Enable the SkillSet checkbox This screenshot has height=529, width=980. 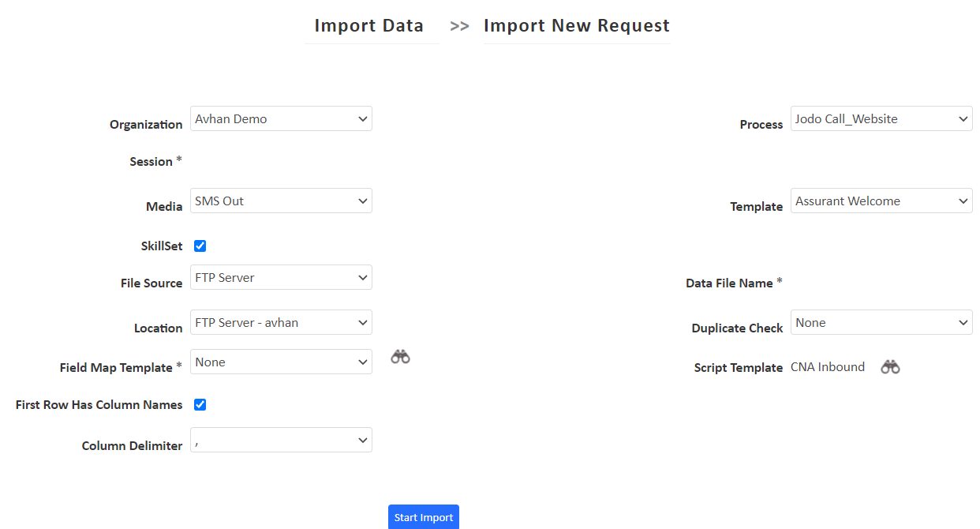200,246
